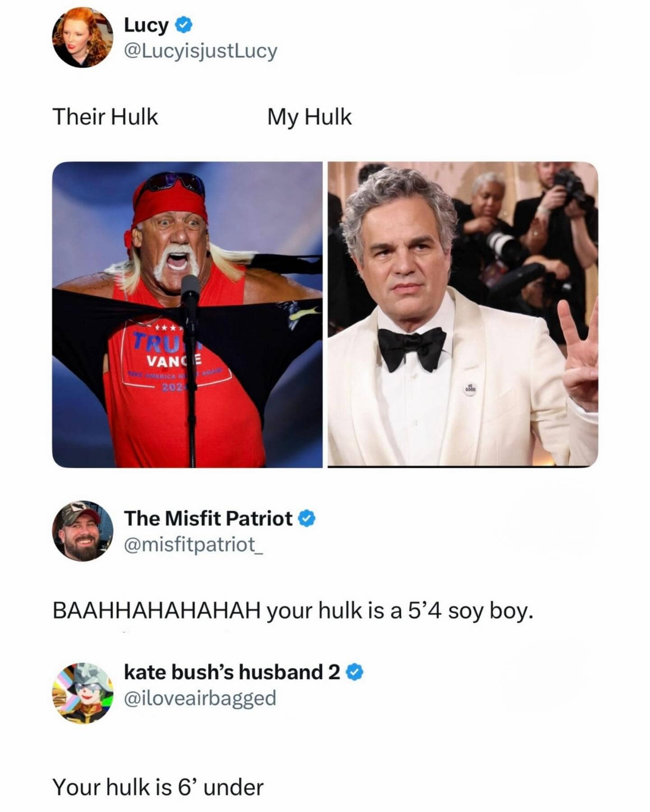Viewport: 650px width, 812px height.
Task: Click kate bush's husband 2 verified badge
Action: click(x=355, y=672)
